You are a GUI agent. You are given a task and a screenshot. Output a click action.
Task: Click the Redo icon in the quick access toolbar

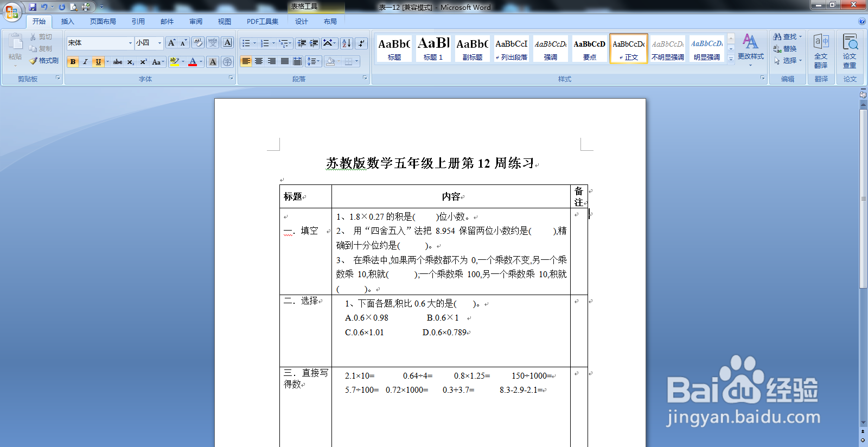pos(62,7)
